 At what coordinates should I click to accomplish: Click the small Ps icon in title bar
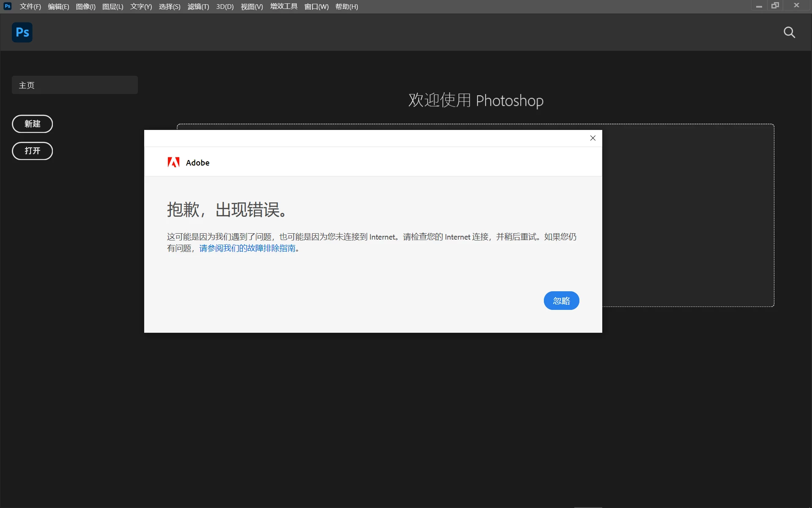(x=7, y=6)
